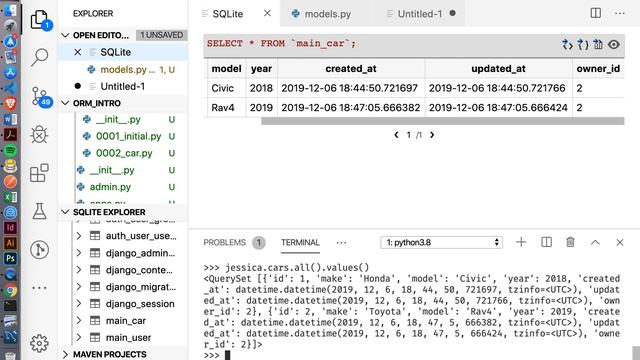Go to previous results page

(396, 135)
